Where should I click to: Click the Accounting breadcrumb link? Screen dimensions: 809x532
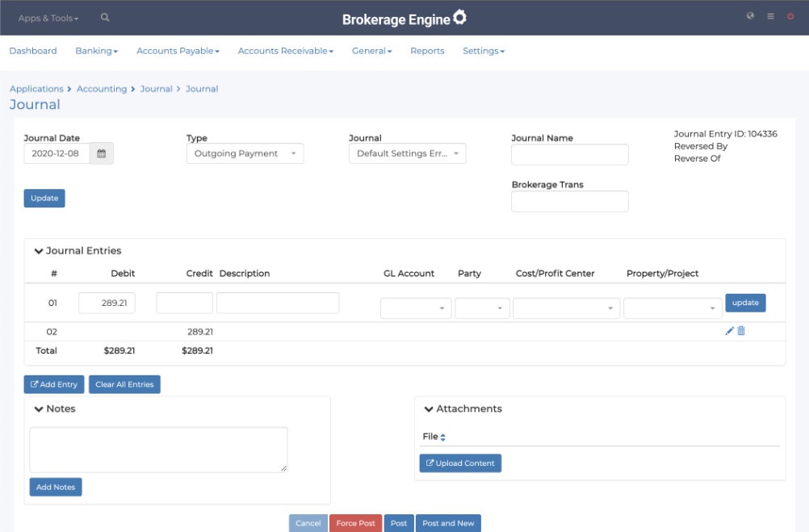tap(102, 89)
